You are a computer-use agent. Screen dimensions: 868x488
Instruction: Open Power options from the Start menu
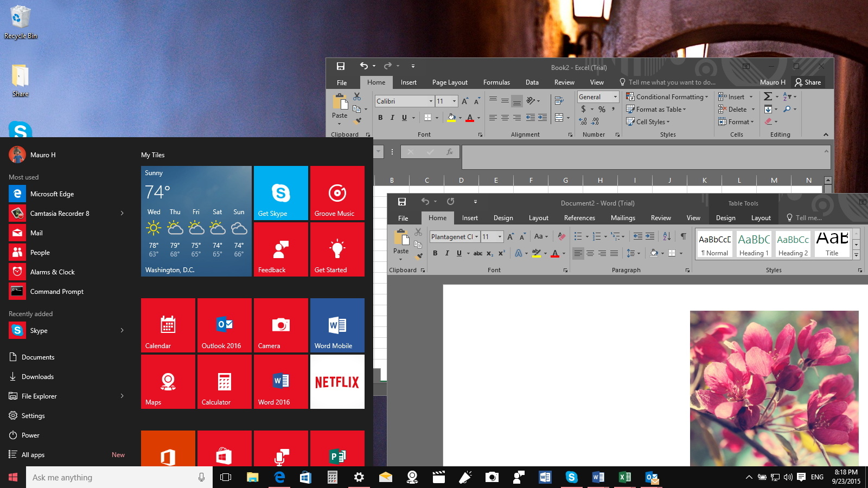30,435
